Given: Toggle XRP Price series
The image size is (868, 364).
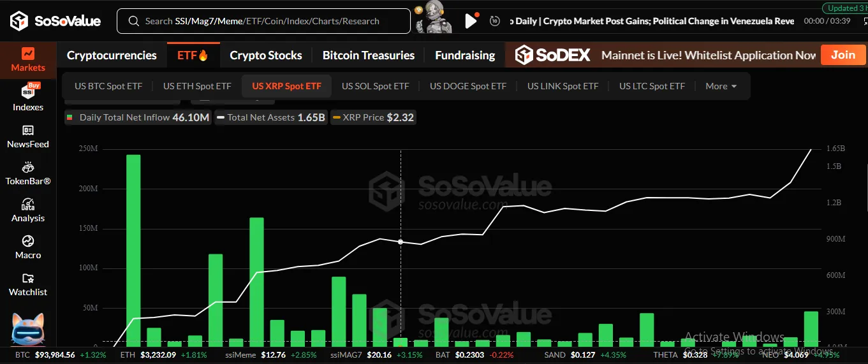Looking at the screenshot, I should tap(373, 117).
